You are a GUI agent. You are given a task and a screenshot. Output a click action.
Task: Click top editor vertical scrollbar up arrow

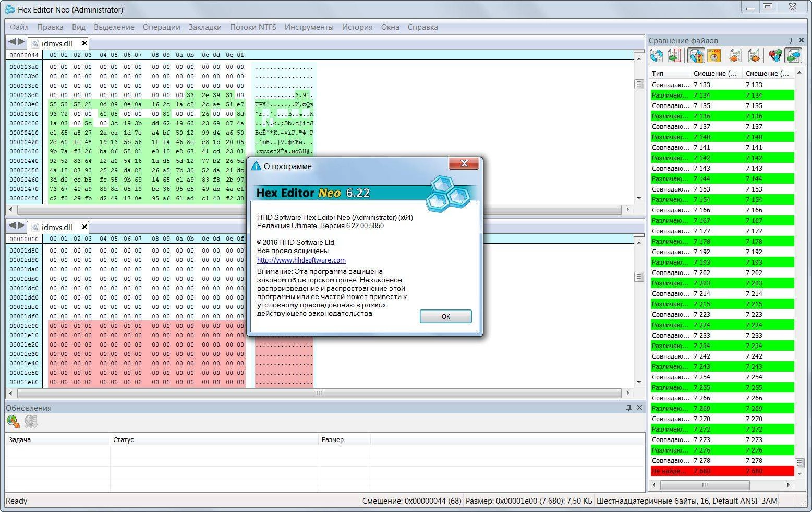pyautogui.click(x=639, y=58)
